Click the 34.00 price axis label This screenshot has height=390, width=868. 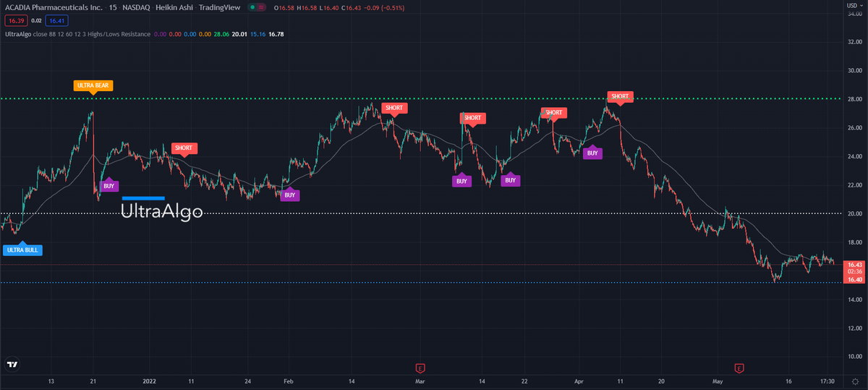point(854,14)
